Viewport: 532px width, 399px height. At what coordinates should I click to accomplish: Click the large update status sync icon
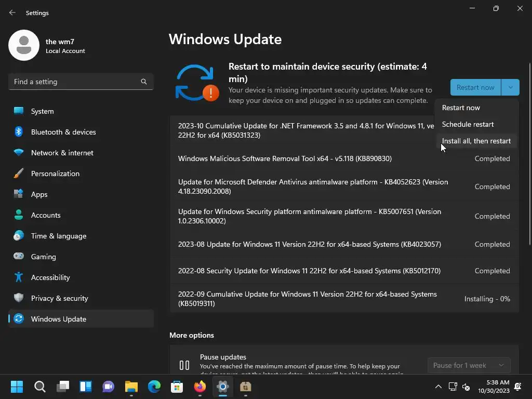click(197, 83)
